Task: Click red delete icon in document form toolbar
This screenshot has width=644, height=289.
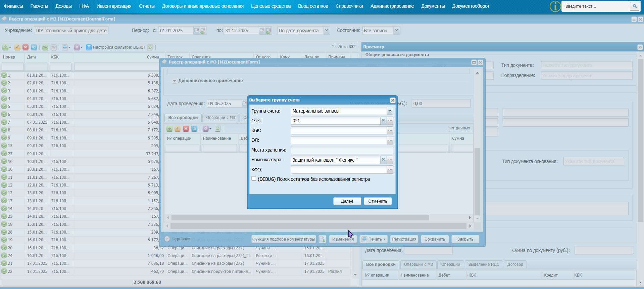Action: click(186, 129)
